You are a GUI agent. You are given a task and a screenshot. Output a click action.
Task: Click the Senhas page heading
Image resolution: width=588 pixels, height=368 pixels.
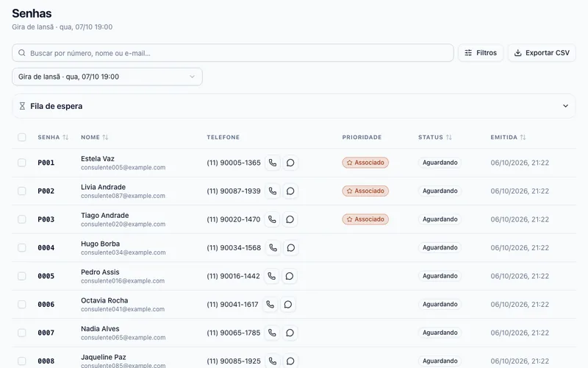tap(32, 13)
